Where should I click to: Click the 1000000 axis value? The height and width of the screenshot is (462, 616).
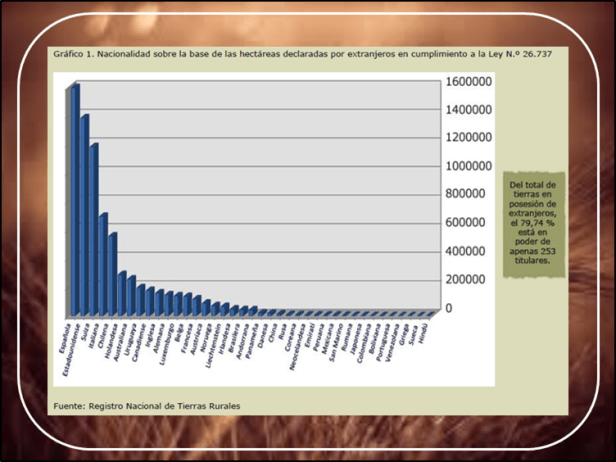pos(469,166)
